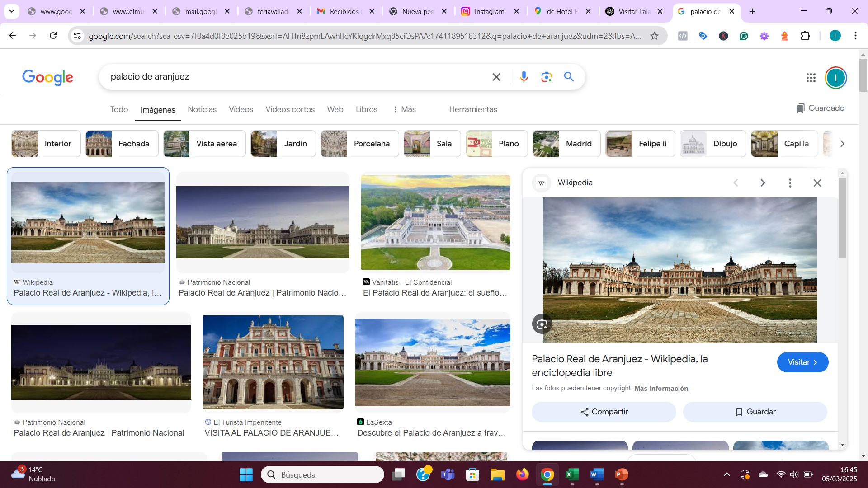Filter by the Felipe ii chip
868x488 pixels.
(x=640, y=144)
